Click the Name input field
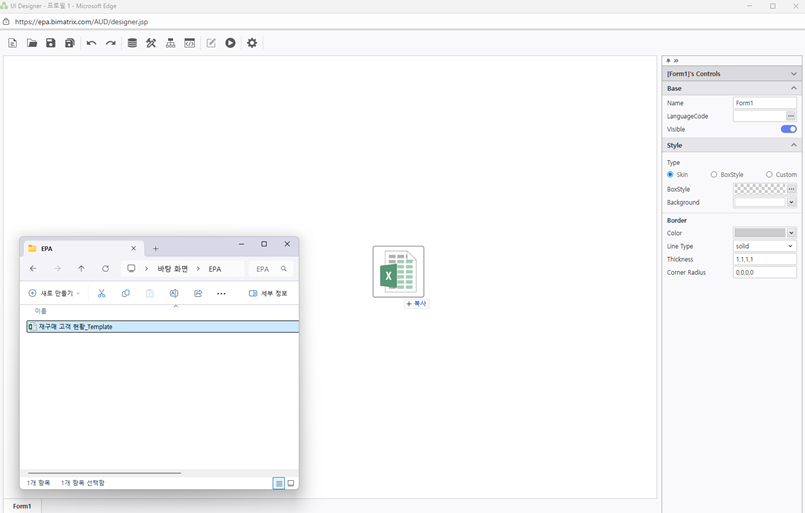This screenshot has height=513, width=805. (x=764, y=103)
